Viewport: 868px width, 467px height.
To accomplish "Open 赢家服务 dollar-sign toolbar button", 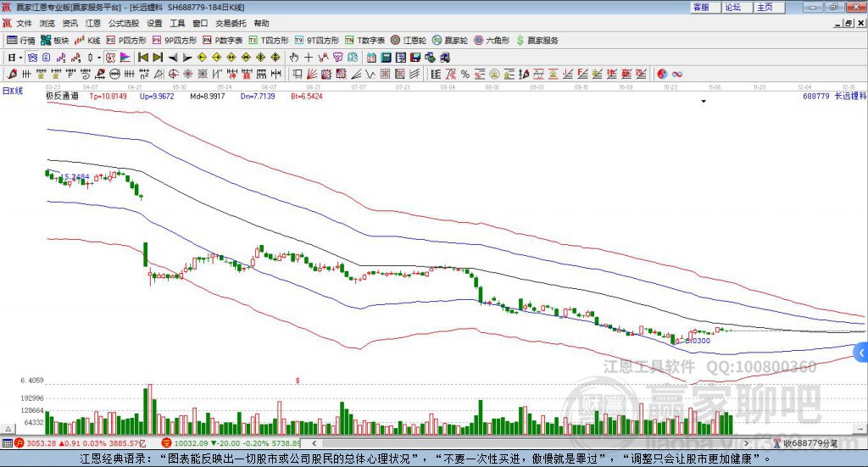I will 537,41.
